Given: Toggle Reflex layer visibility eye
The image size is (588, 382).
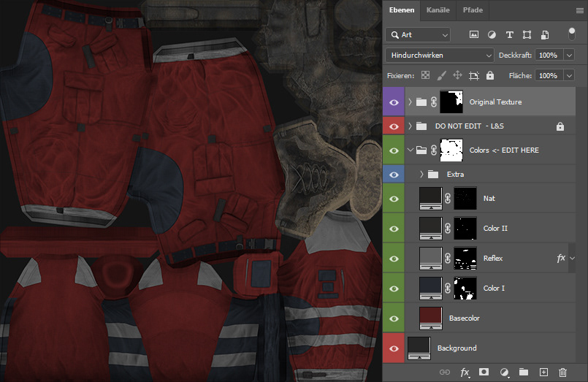Looking at the screenshot, I should click(394, 259).
